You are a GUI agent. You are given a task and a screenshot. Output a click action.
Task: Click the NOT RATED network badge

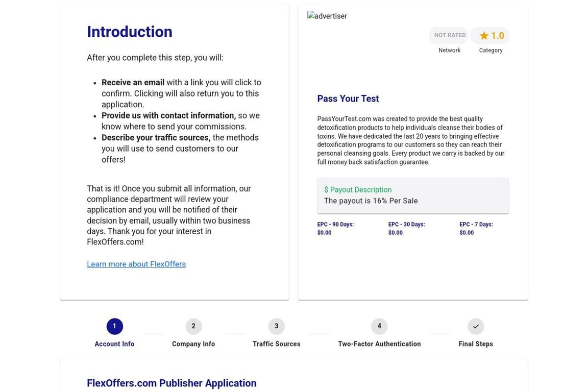449,35
